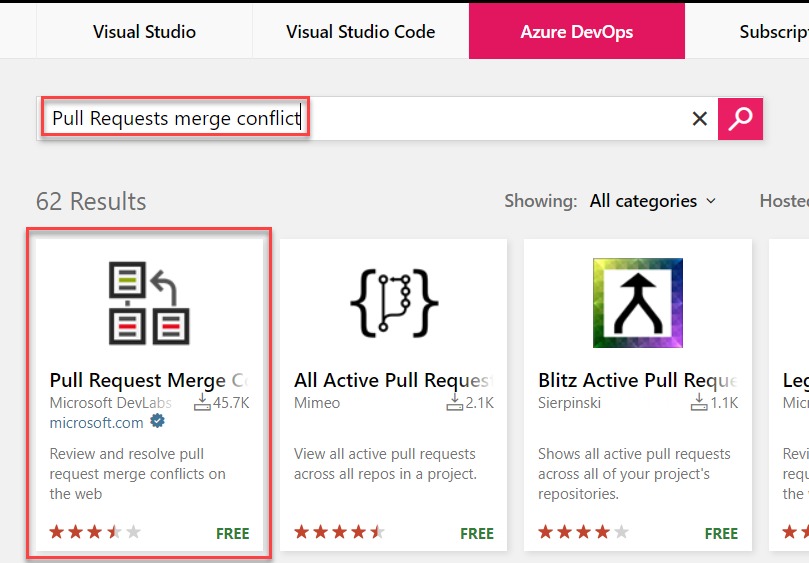Click the download count icon showing 45.7K
The image size is (809, 563).
tap(202, 403)
